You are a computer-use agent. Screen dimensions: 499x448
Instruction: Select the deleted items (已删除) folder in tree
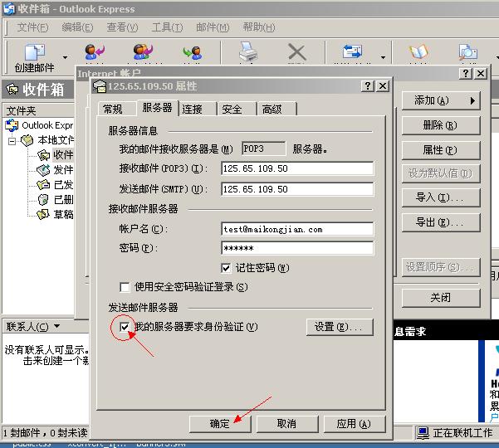click(56, 200)
